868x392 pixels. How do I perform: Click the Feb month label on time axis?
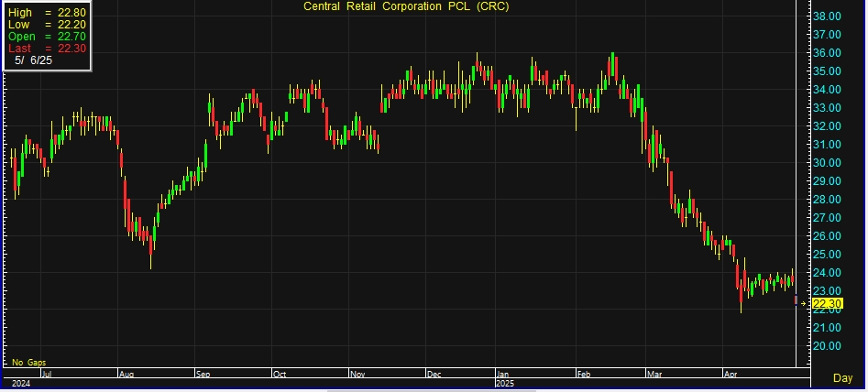click(x=585, y=375)
